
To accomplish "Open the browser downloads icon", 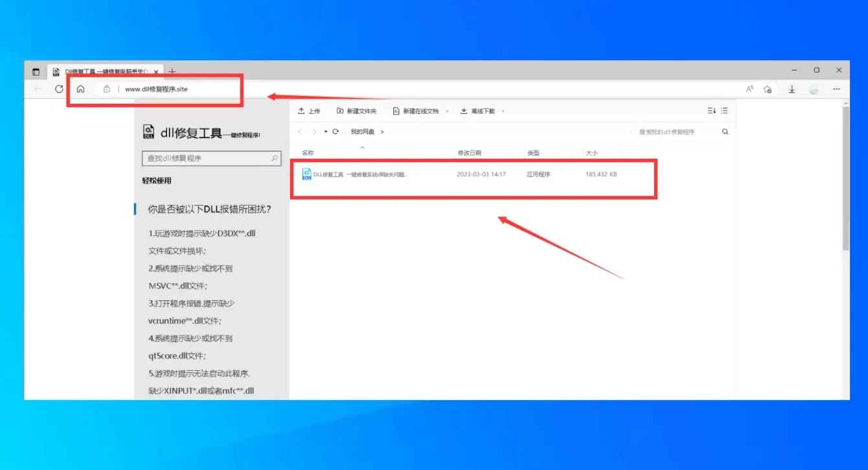I will point(792,89).
